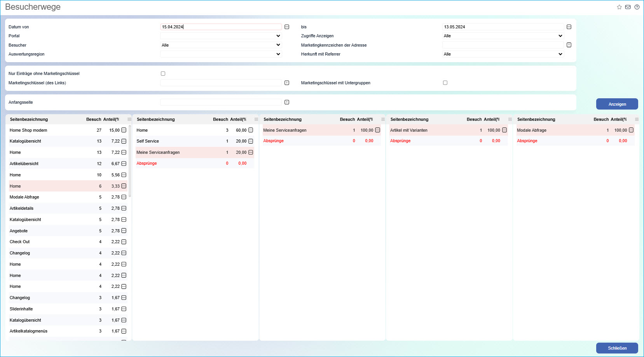Open the calendar picker for bis date
Image resolution: width=644 pixels, height=357 pixels.
[x=569, y=27]
